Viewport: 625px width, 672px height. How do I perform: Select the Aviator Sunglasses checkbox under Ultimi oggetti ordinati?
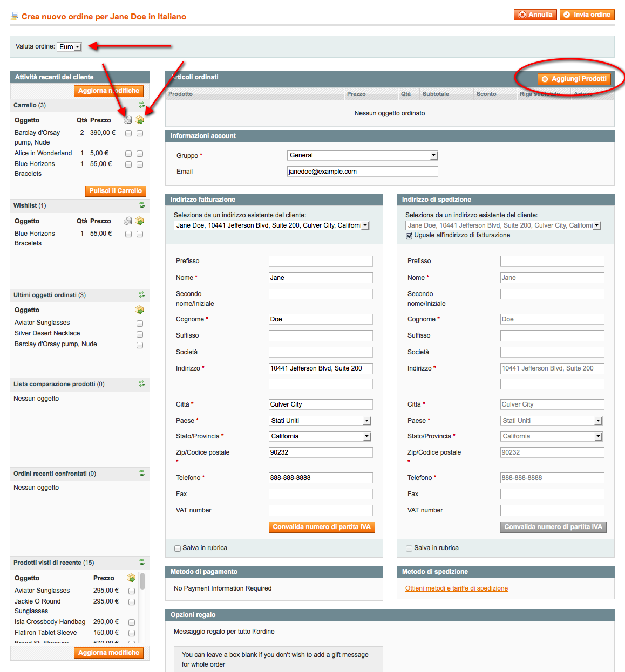pos(139,323)
